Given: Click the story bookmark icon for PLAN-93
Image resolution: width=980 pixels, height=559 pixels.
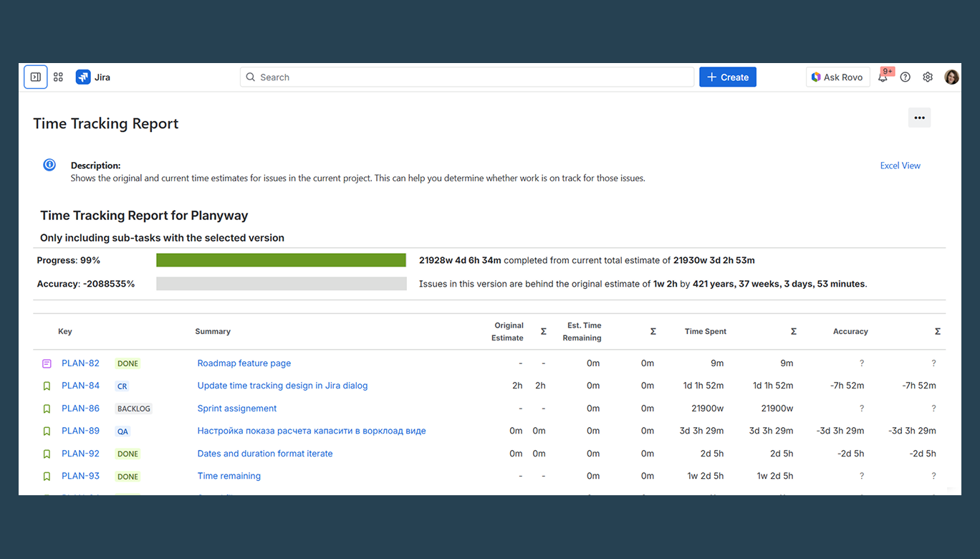Looking at the screenshot, I should click(47, 477).
